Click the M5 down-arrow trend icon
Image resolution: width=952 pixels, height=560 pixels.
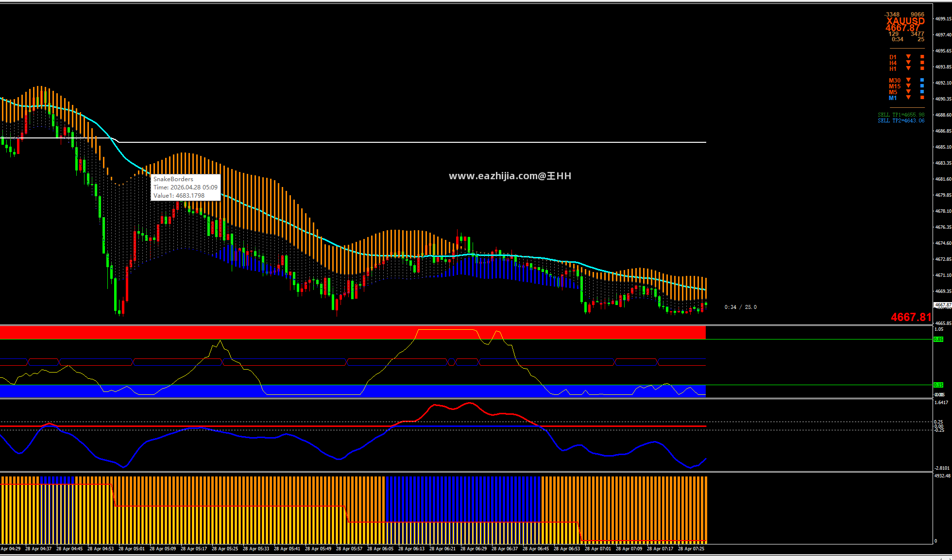(908, 92)
